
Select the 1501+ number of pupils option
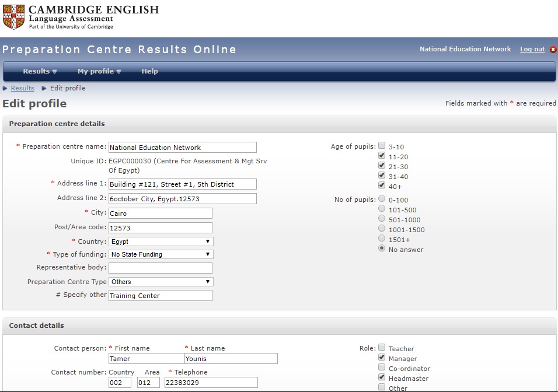pyautogui.click(x=382, y=239)
